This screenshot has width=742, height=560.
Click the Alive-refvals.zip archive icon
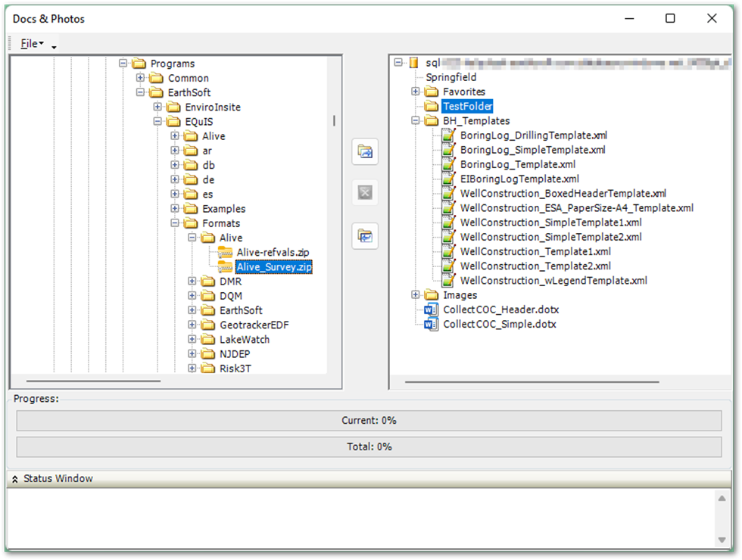226,252
